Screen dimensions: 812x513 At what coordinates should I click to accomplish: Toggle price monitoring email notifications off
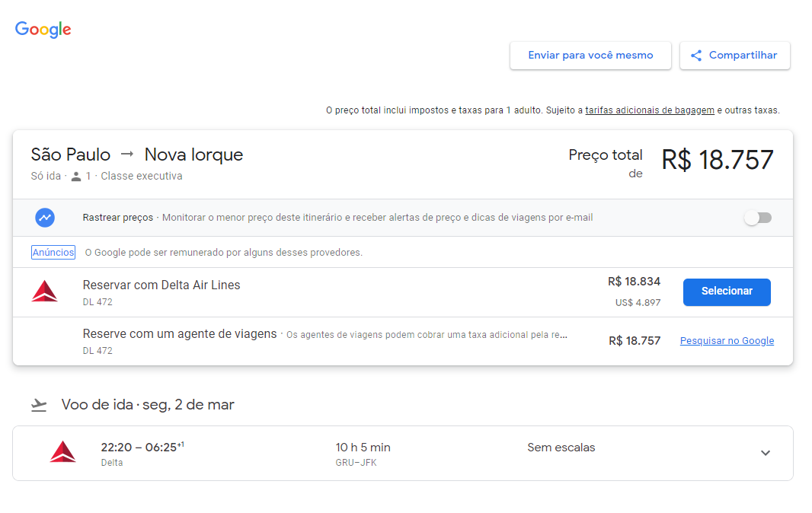[x=758, y=218]
